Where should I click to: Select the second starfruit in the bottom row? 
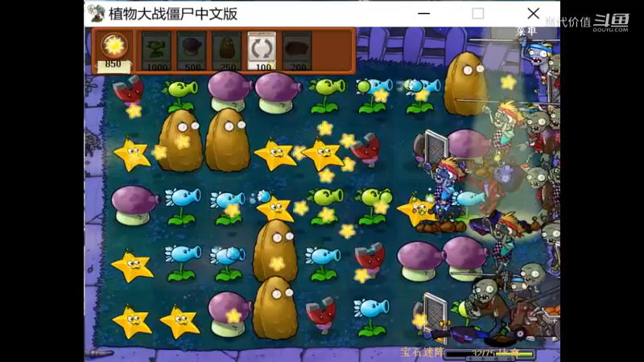point(180,322)
